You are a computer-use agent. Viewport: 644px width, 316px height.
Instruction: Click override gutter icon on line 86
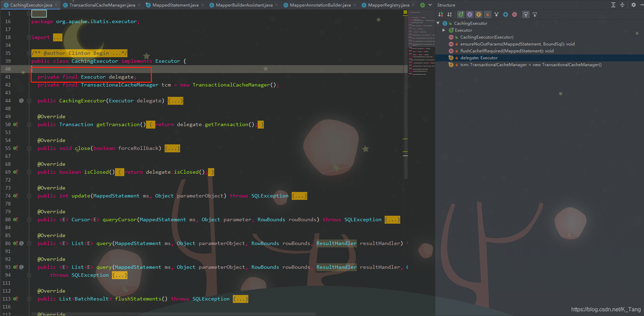15,243
